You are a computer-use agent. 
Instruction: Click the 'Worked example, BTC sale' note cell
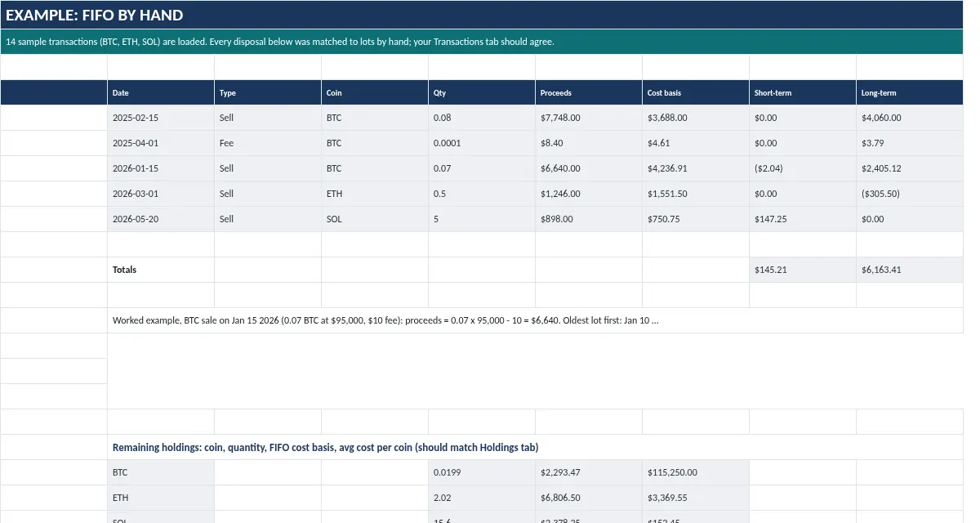pos(536,320)
